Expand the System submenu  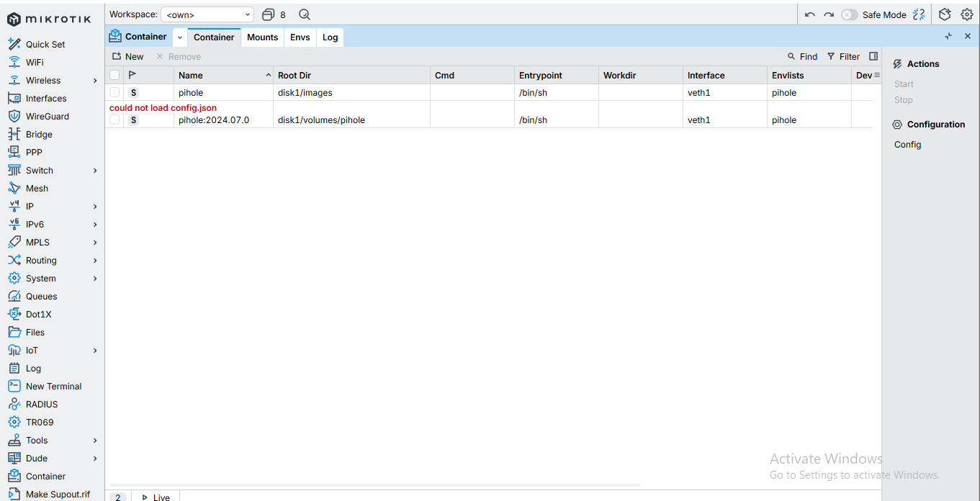click(95, 279)
